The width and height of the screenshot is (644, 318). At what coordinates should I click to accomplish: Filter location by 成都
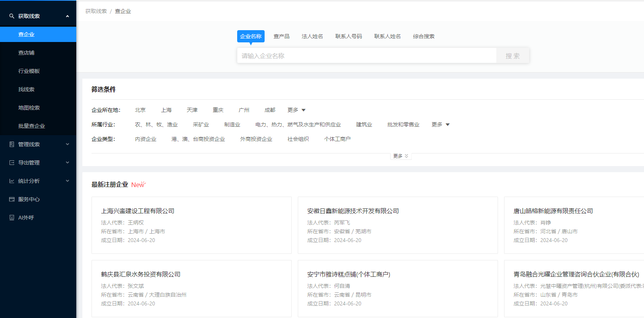click(270, 110)
